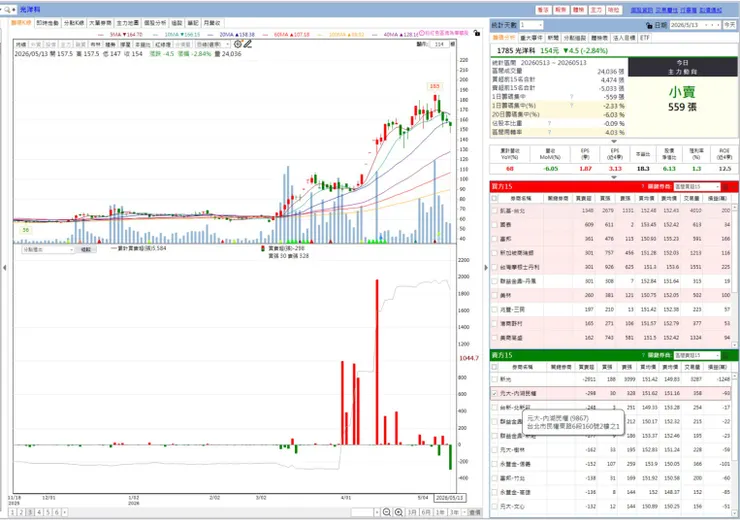Select chart layout page 1
Image resolution: width=740 pixels, height=520 pixels.
click(x=12, y=512)
